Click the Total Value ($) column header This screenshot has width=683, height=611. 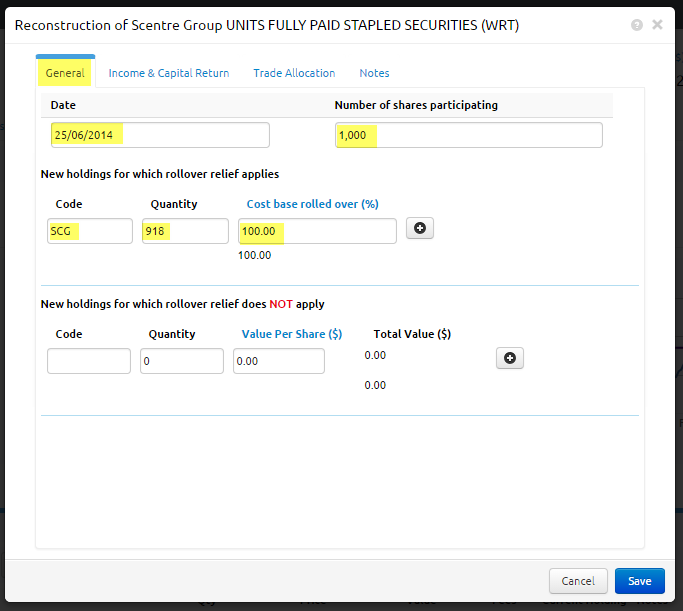pos(412,334)
